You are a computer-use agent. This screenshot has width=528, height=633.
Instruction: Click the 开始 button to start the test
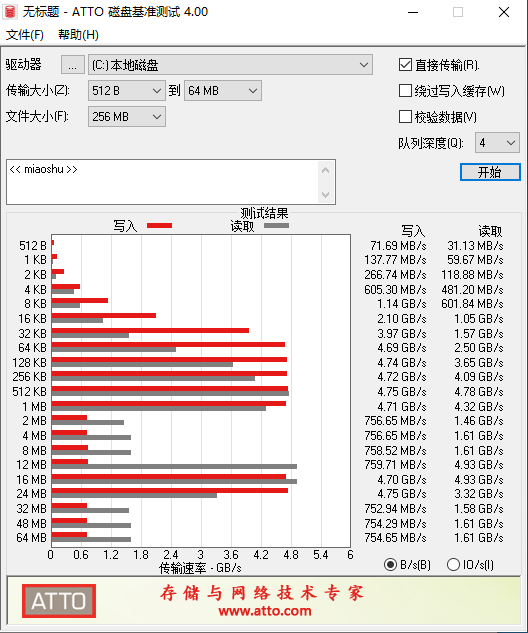pos(490,172)
